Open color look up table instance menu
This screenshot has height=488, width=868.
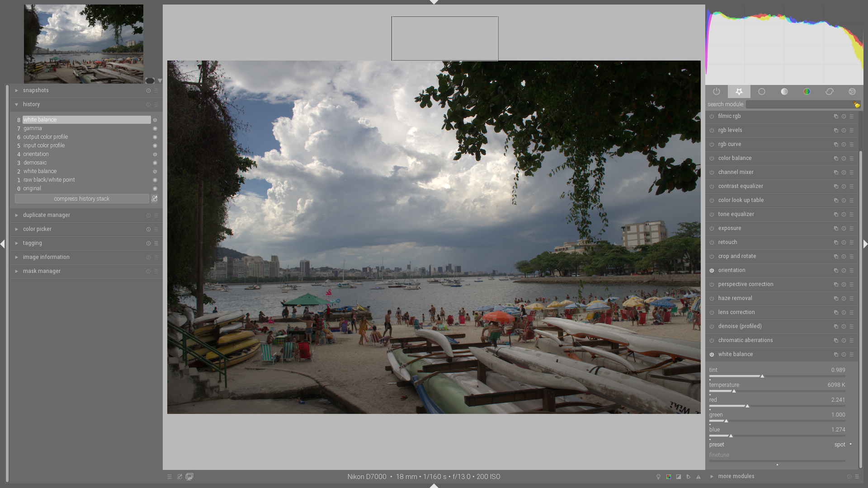836,201
